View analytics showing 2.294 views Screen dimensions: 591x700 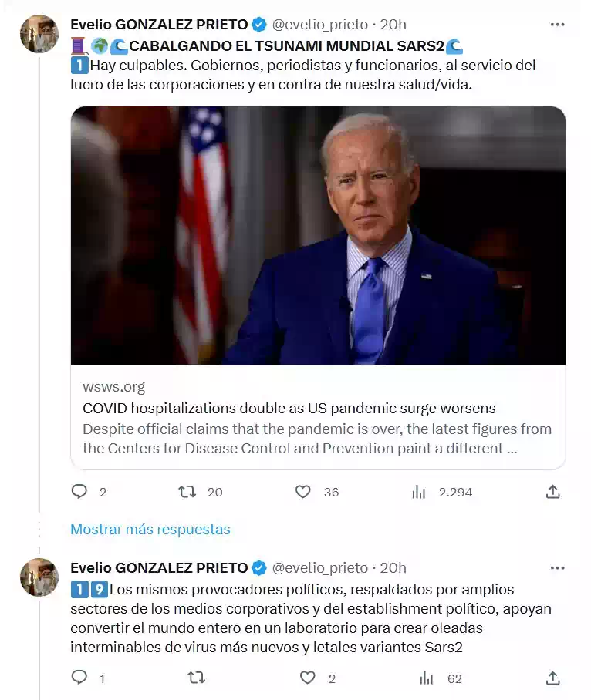[x=419, y=492]
